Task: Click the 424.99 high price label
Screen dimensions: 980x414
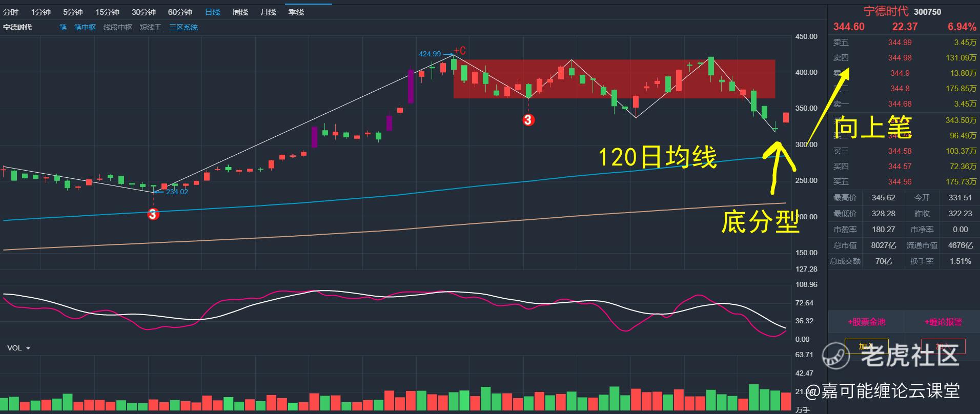Action: pos(430,54)
